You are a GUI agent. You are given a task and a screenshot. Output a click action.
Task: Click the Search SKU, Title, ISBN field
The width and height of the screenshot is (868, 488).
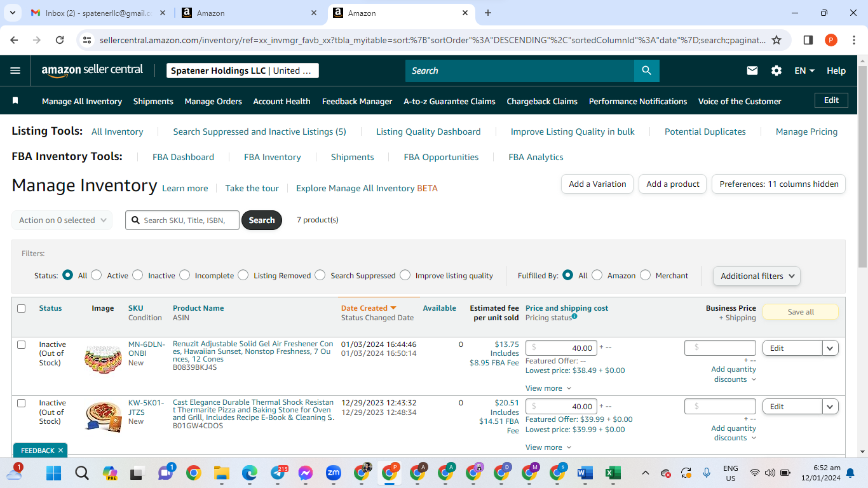tap(182, 220)
